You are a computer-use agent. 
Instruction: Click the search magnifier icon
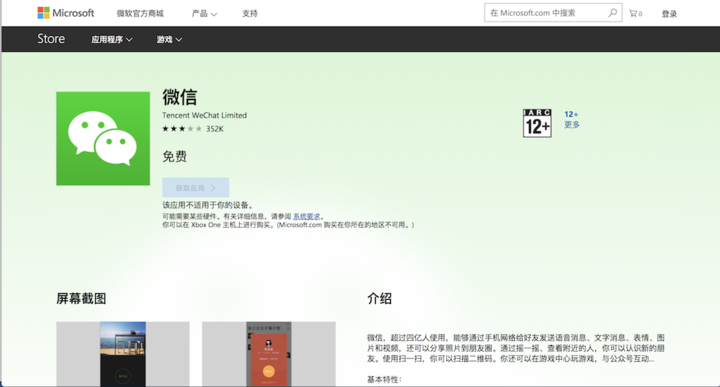613,13
